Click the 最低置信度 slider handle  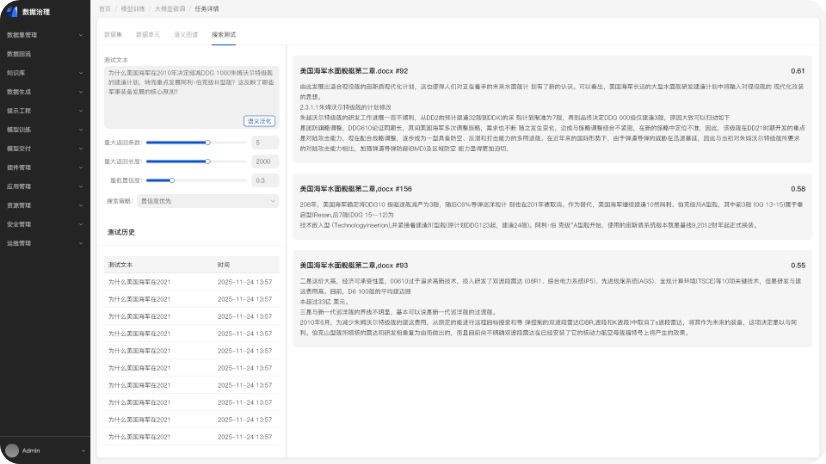click(x=172, y=180)
